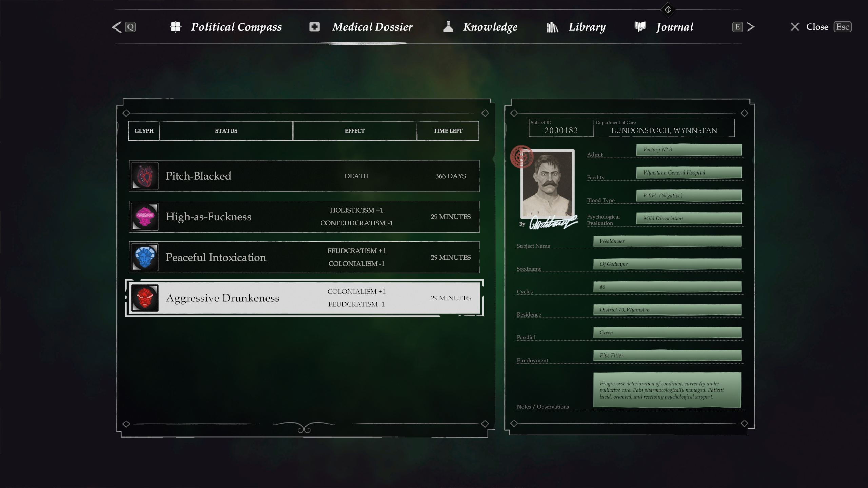Click the STATUS column header
Screen dimensions: 868x488
[226, 131]
